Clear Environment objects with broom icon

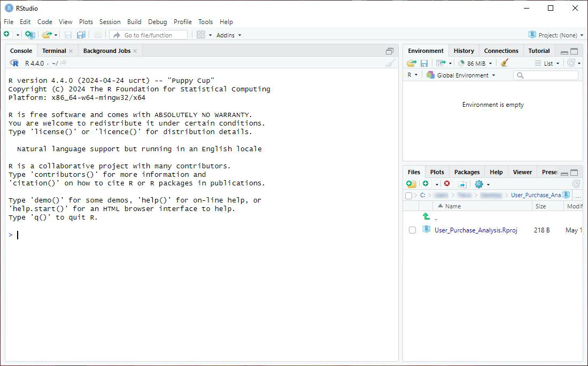click(x=505, y=63)
